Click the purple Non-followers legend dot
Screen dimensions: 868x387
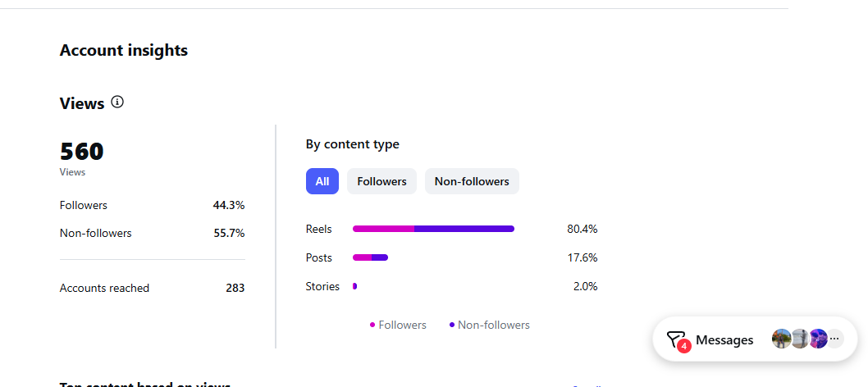pos(452,325)
